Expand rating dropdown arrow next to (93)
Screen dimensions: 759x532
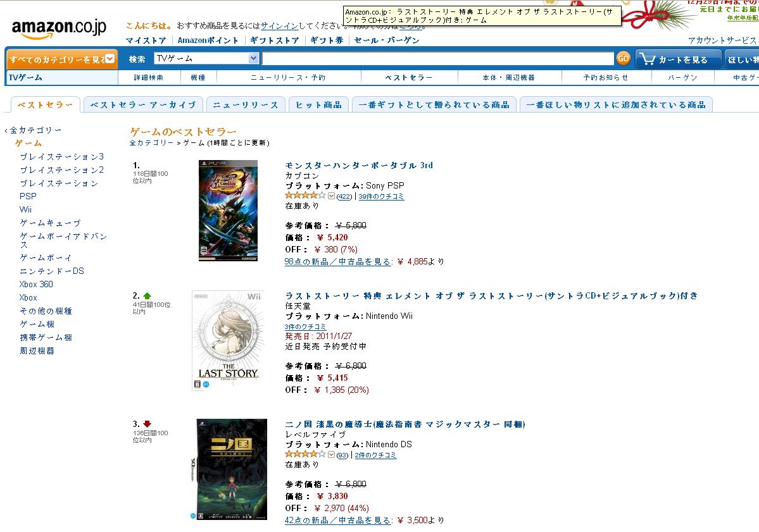pyautogui.click(x=331, y=455)
